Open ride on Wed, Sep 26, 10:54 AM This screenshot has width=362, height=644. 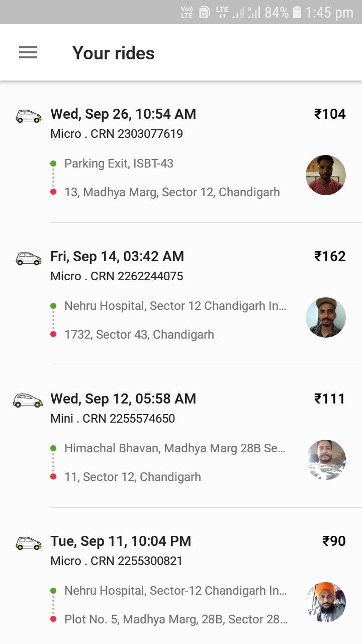tap(123, 114)
